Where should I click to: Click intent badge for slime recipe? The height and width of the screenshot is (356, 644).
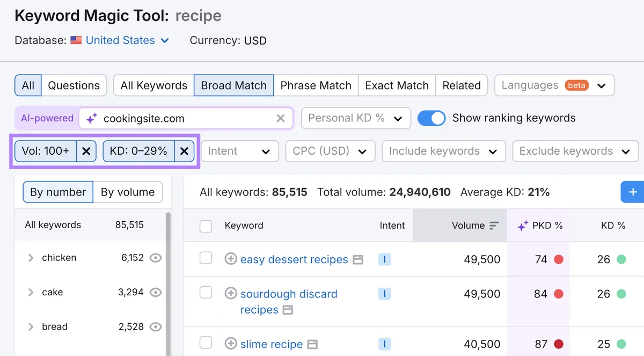(x=384, y=344)
